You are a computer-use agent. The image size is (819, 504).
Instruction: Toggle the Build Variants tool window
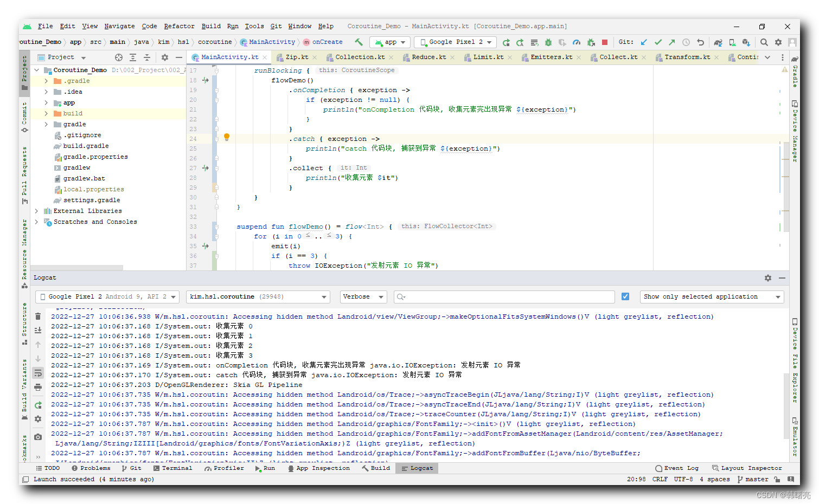(x=24, y=389)
